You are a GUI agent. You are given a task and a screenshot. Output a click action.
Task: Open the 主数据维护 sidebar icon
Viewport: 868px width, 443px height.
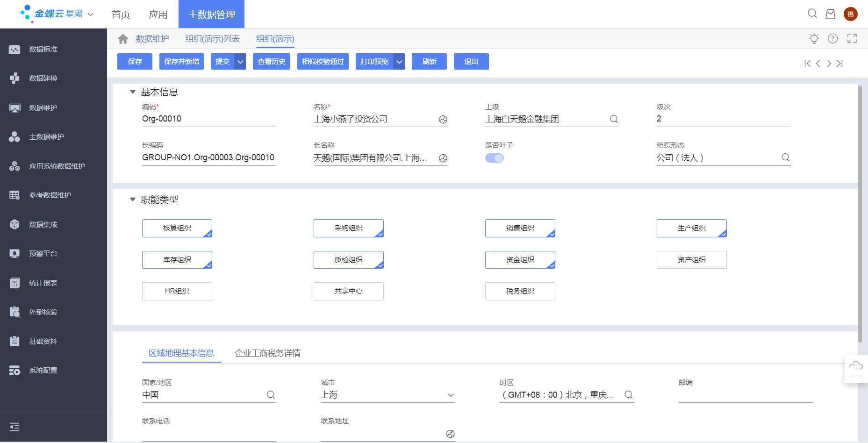click(x=14, y=137)
